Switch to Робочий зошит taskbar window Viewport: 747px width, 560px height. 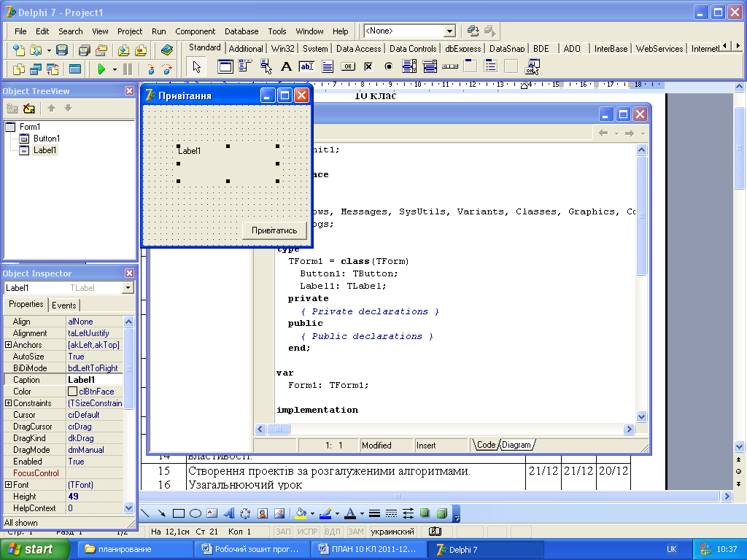tap(251, 549)
